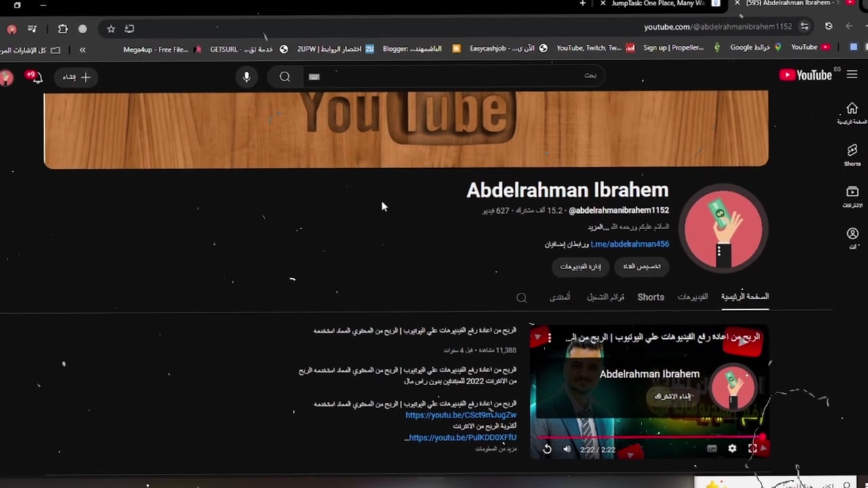
Task: Toggle subtitles on the featured video
Action: point(712,448)
